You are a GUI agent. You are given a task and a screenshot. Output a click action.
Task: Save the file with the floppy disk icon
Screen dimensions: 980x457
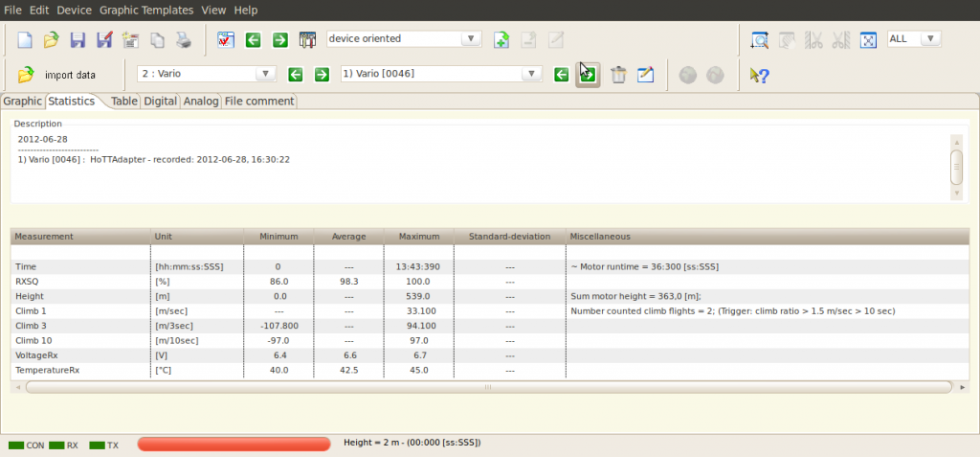click(x=78, y=40)
